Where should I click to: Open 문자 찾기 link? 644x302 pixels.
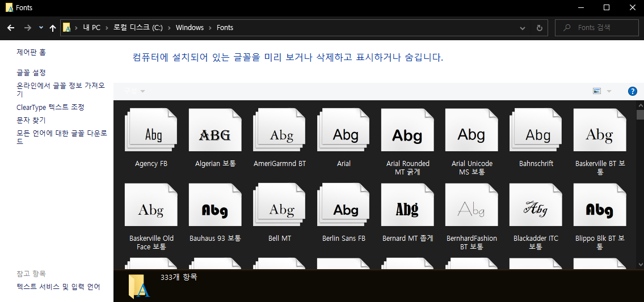pyautogui.click(x=31, y=120)
